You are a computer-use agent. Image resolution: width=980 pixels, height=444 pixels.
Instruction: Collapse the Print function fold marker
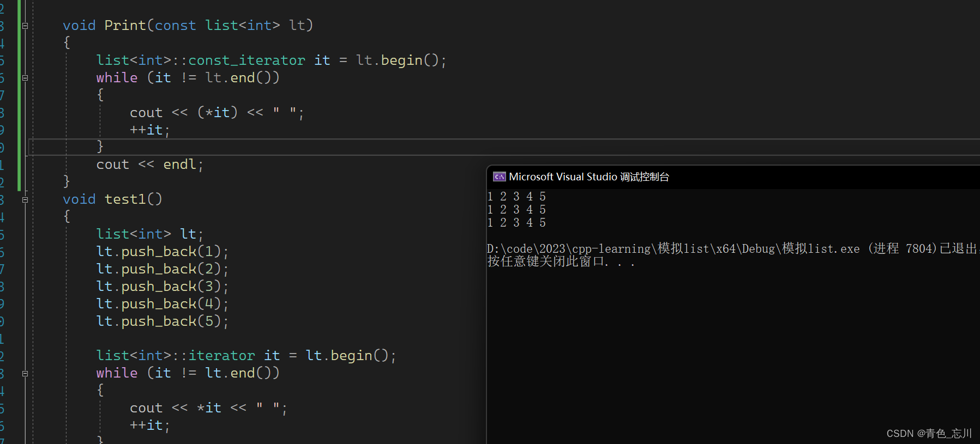point(25,26)
